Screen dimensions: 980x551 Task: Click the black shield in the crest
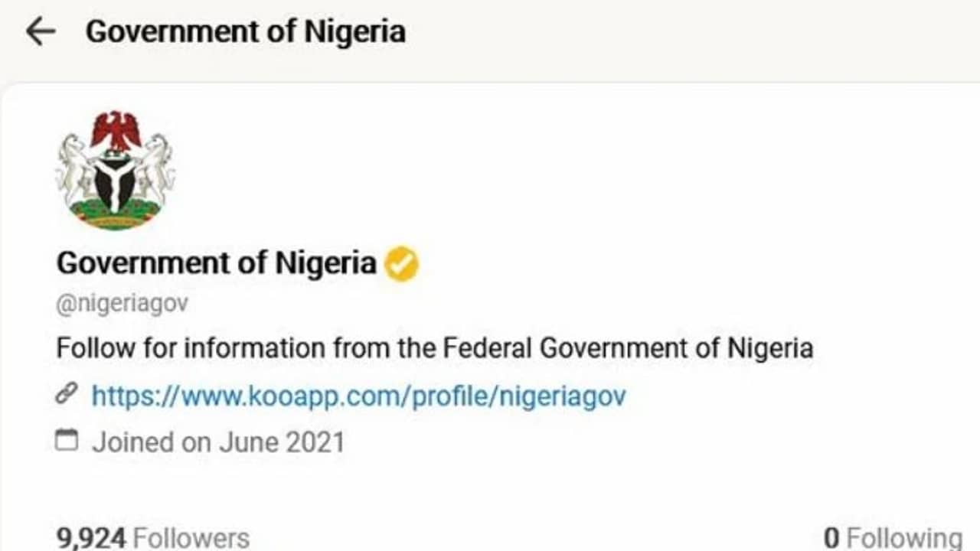point(115,181)
